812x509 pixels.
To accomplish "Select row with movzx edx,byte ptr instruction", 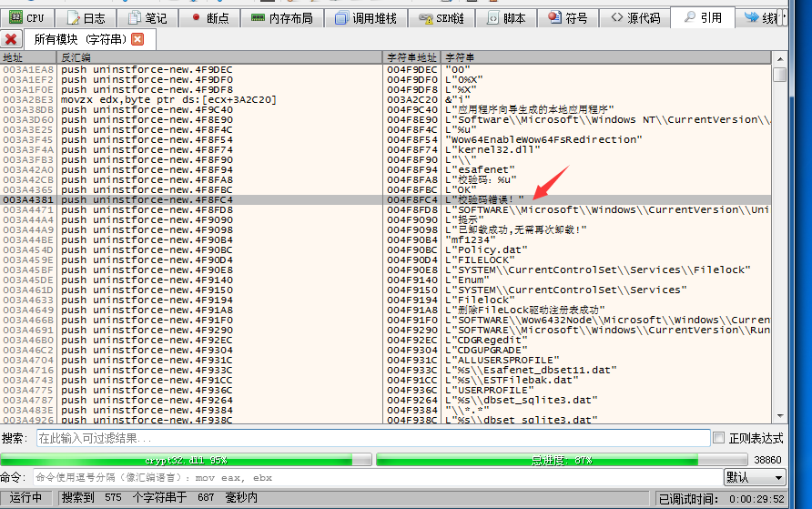I will pyautogui.click(x=386, y=99).
